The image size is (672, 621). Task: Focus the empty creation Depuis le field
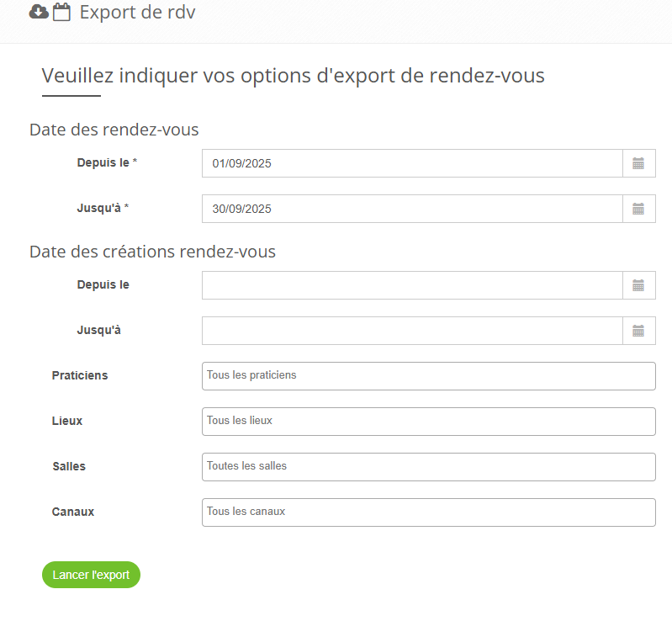[x=412, y=285]
